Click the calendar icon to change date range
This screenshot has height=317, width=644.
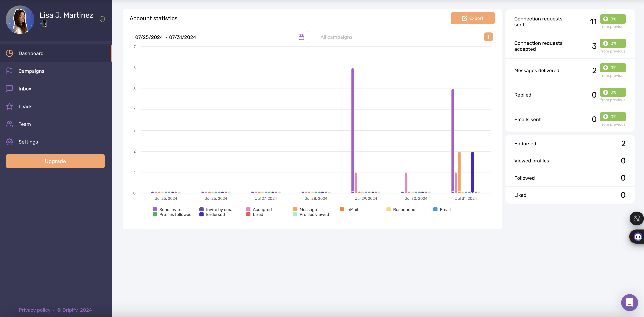tap(301, 37)
